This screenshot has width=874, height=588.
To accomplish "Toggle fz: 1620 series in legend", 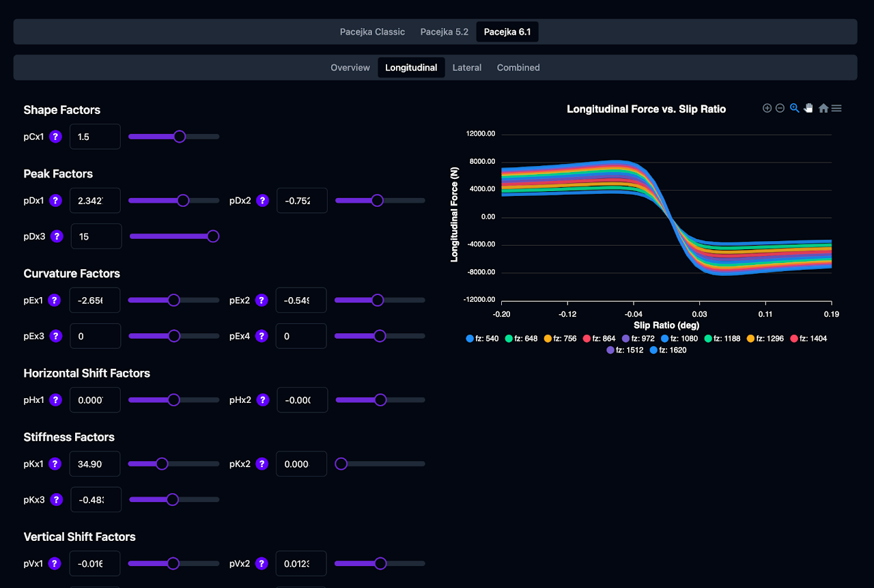I will [x=668, y=350].
